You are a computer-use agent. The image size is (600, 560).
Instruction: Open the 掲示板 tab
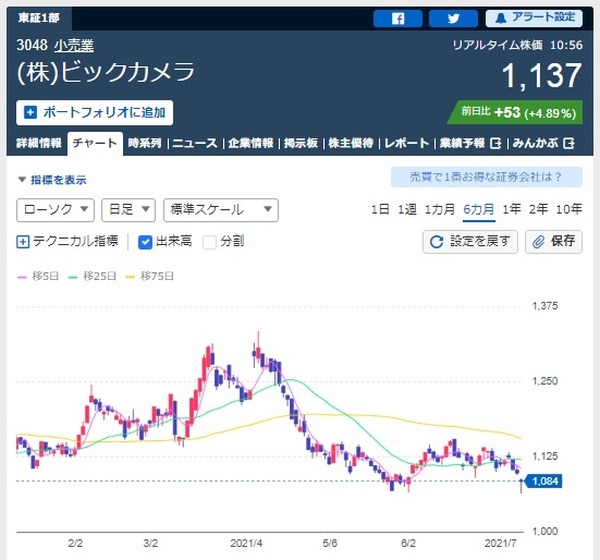click(301, 143)
